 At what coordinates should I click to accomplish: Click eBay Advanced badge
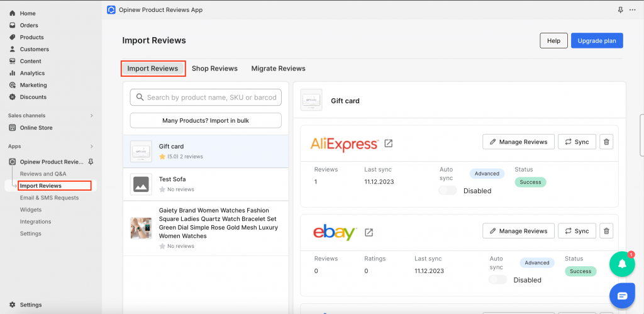tap(537, 262)
